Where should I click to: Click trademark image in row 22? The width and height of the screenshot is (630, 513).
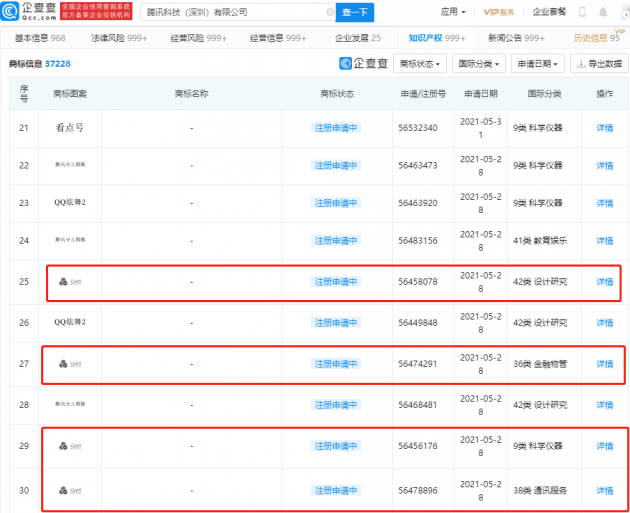point(70,164)
